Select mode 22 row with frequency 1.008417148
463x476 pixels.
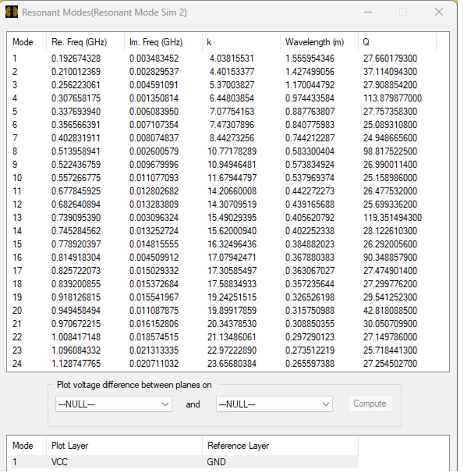(223, 337)
